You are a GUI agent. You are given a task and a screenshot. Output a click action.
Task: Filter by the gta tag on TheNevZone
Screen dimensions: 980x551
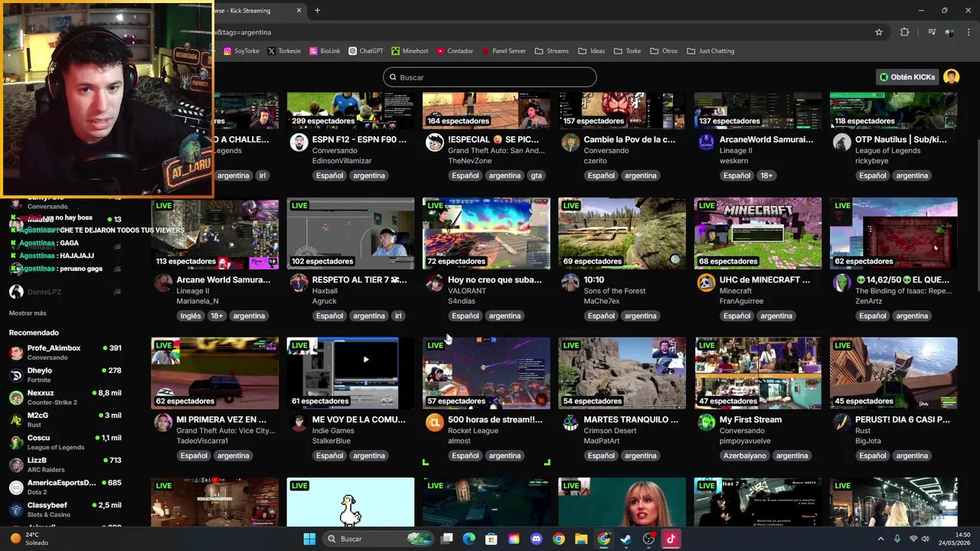536,175
